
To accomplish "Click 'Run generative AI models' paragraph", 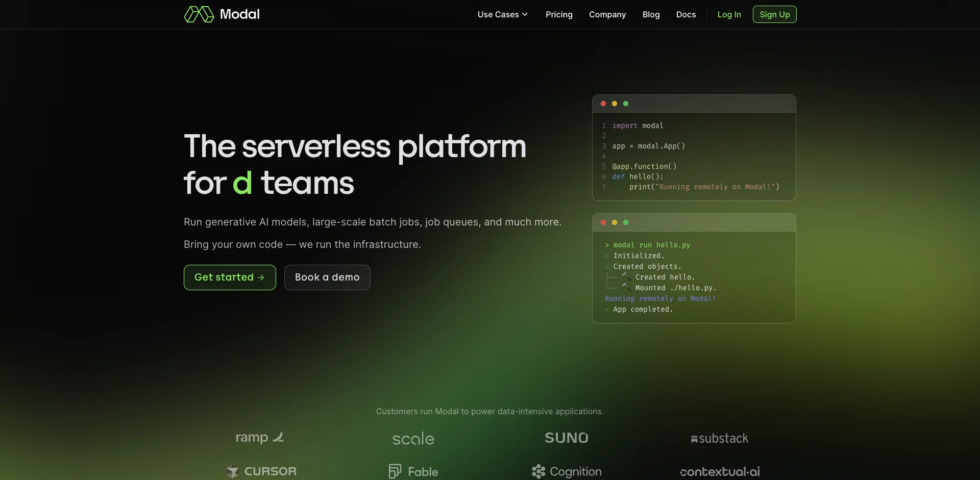I will (373, 222).
